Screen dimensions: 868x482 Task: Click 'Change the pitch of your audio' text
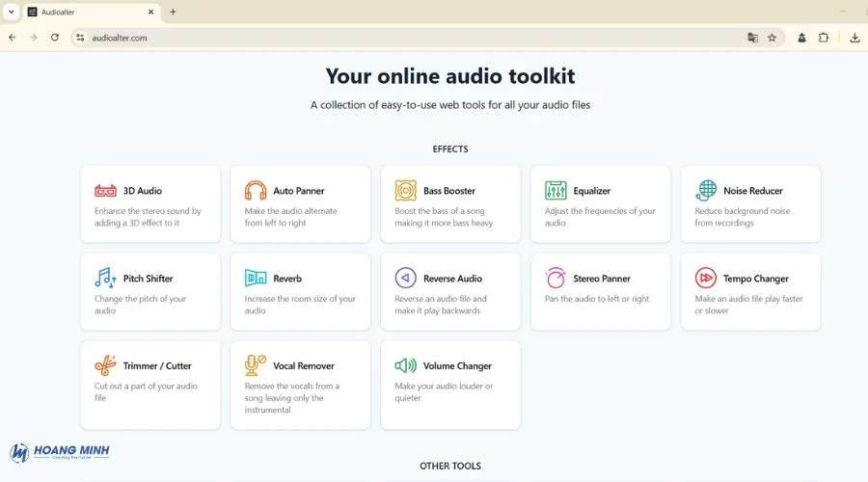click(x=140, y=305)
